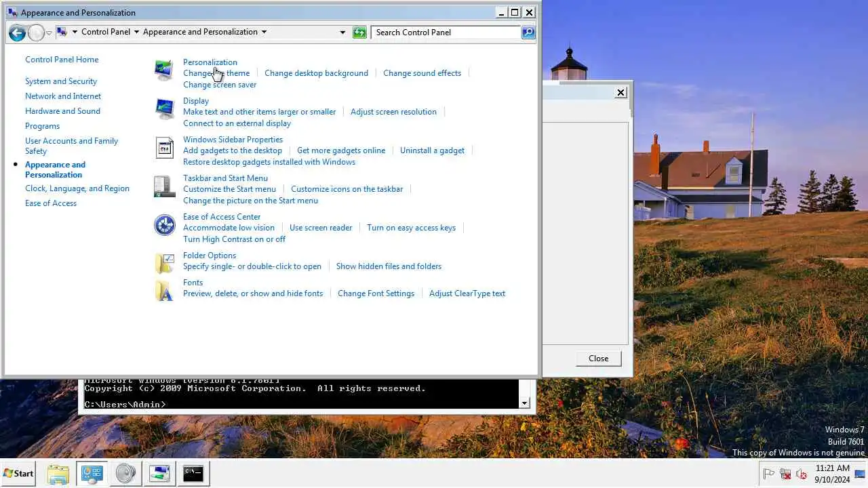Click Make text and other items larger link
The image size is (868, 488).
click(x=259, y=112)
